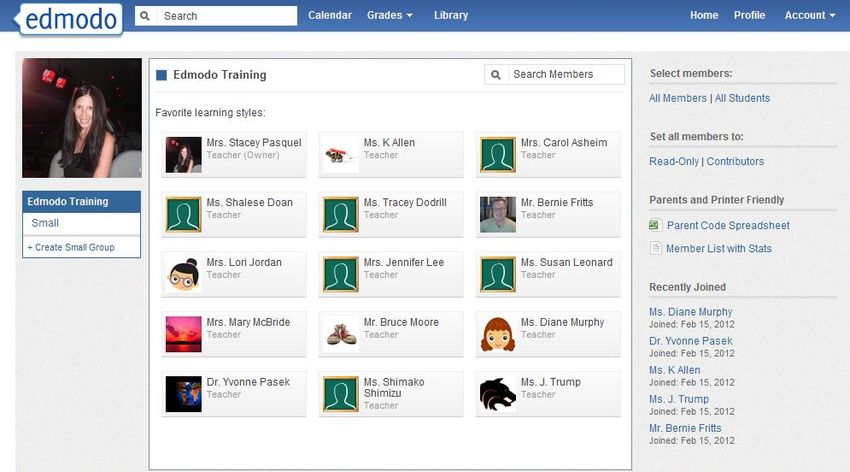The width and height of the screenshot is (850, 472).
Task: Click the name Mrs. Carol Asheim
Action: point(564,143)
